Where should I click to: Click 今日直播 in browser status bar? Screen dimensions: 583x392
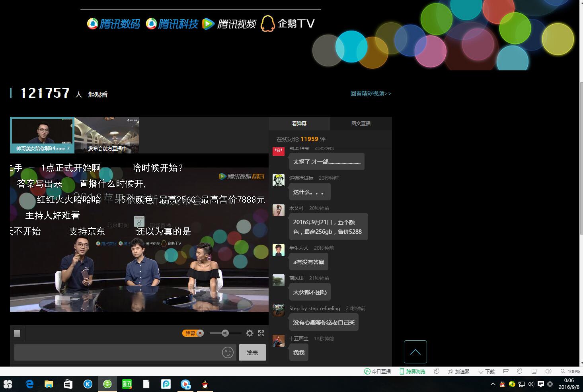coord(377,371)
